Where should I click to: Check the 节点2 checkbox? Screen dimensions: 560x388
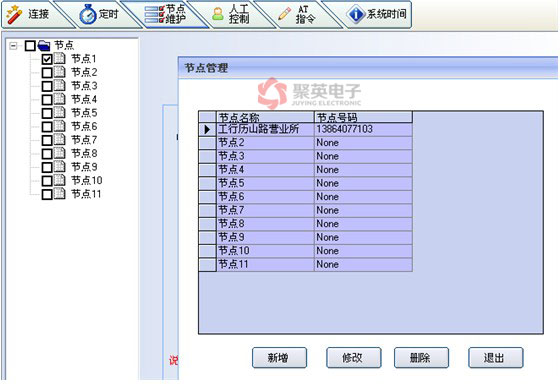click(x=47, y=73)
